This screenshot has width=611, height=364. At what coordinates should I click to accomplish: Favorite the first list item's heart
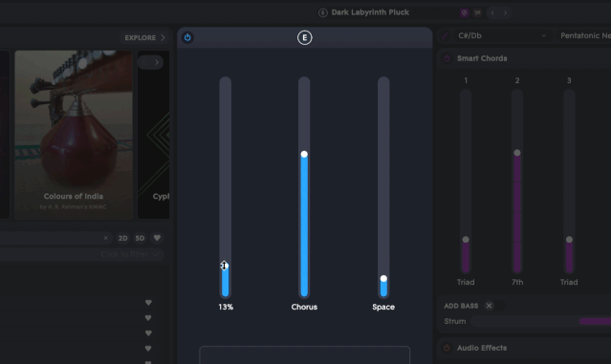148,303
